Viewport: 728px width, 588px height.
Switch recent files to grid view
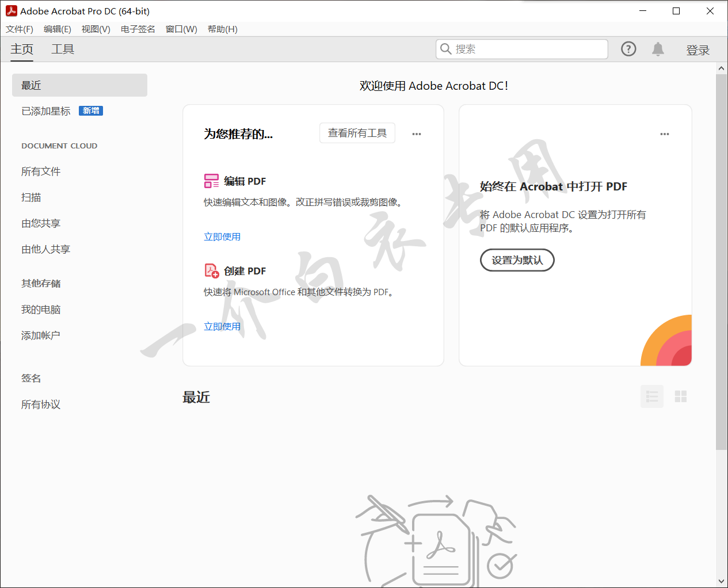tap(681, 396)
